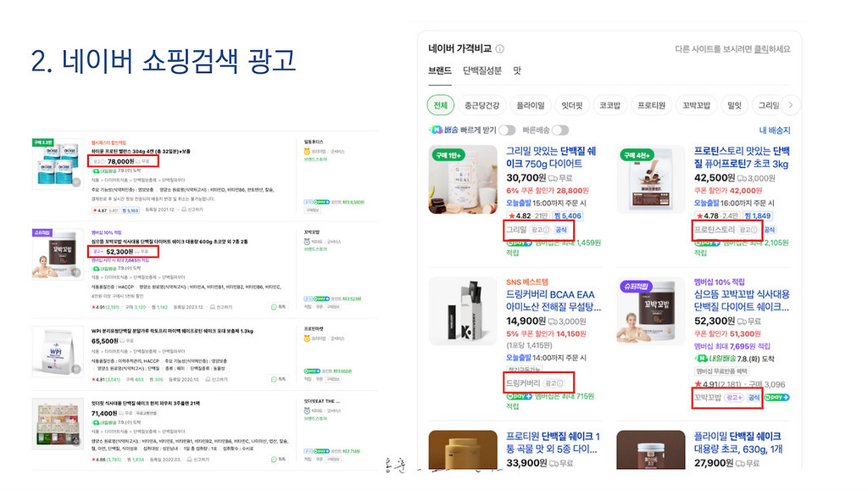Open the 프로틴마켓 seller link
This screenshot has height=491, width=868.
[x=314, y=329]
